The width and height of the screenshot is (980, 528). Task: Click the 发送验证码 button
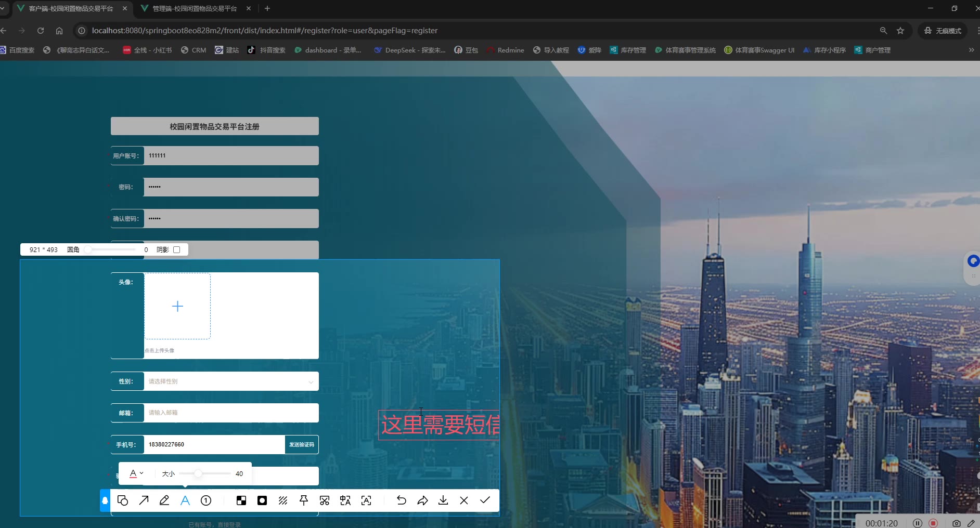(x=302, y=445)
